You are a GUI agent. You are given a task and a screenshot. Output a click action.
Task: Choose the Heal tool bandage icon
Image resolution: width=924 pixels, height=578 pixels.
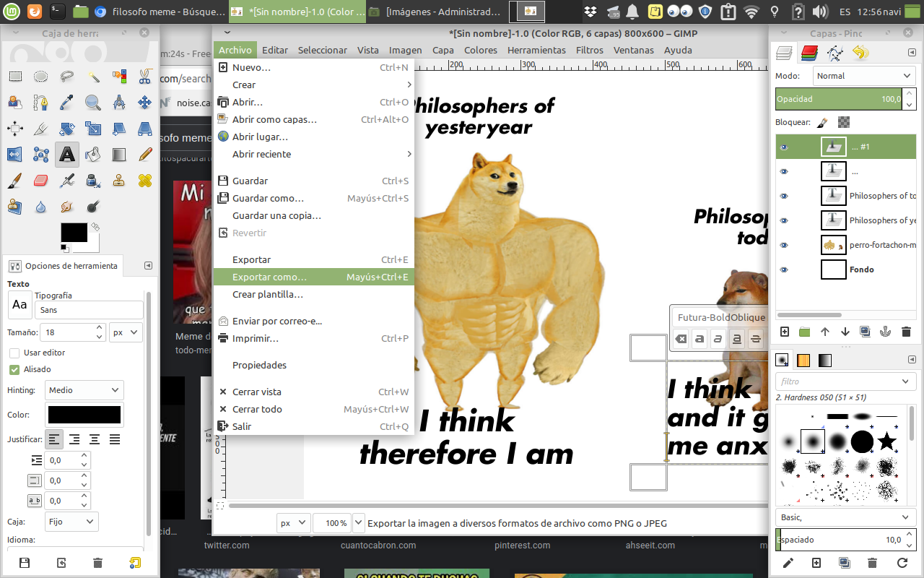(x=145, y=181)
